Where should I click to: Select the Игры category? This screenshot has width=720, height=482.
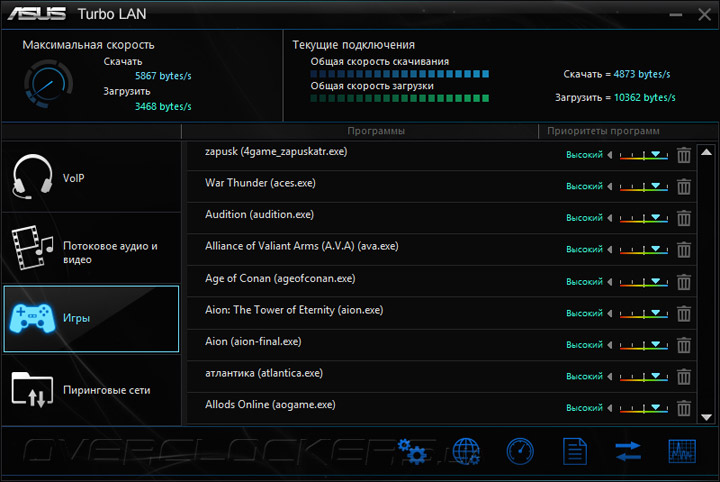91,319
